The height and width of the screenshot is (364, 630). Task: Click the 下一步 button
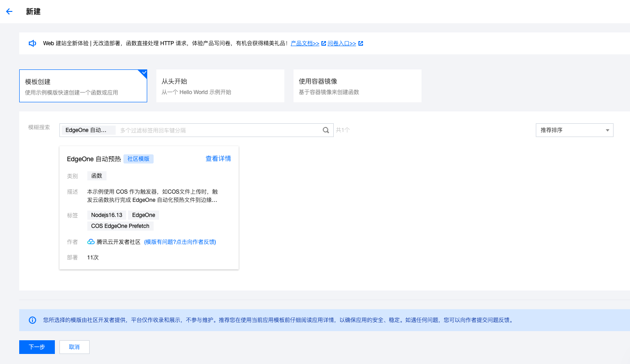(x=37, y=347)
